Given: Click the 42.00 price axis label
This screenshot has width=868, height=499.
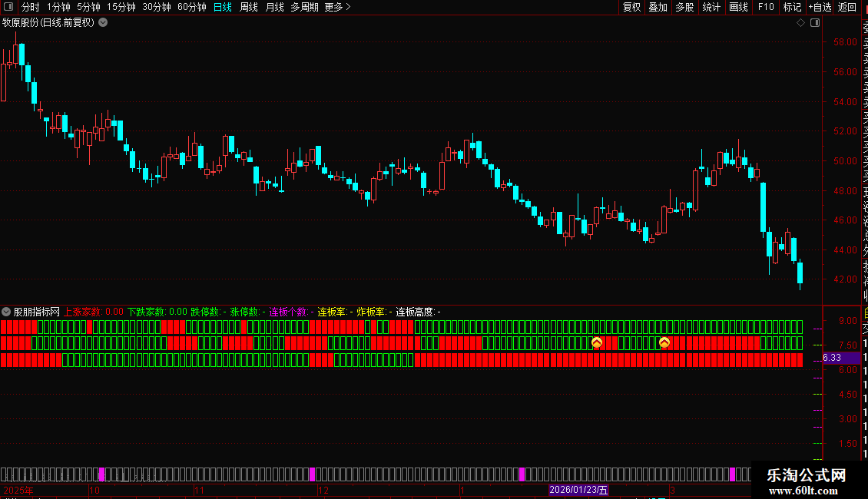Looking at the screenshot, I should tap(845, 279).
